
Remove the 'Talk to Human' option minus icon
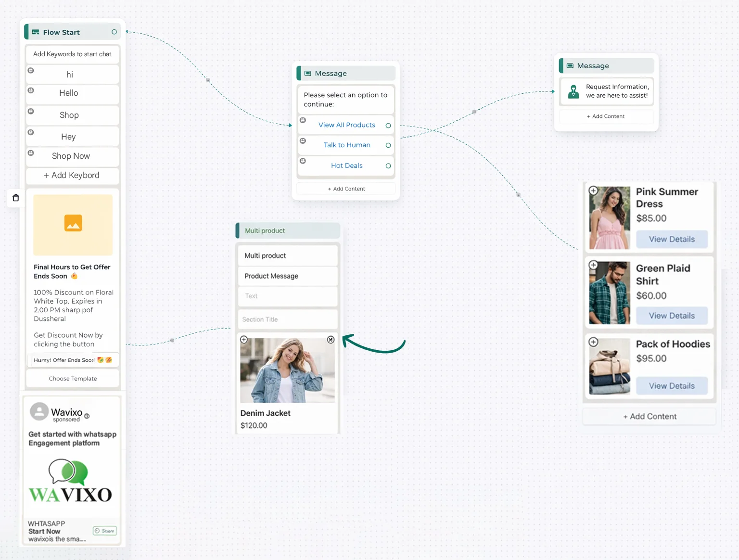[x=303, y=141]
